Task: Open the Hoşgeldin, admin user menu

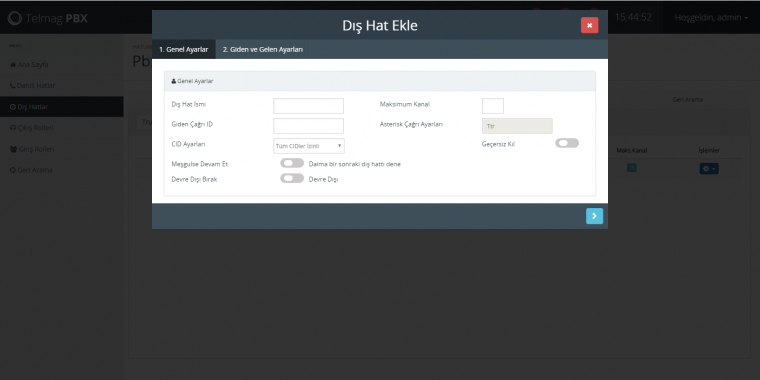Action: pyautogui.click(x=711, y=17)
